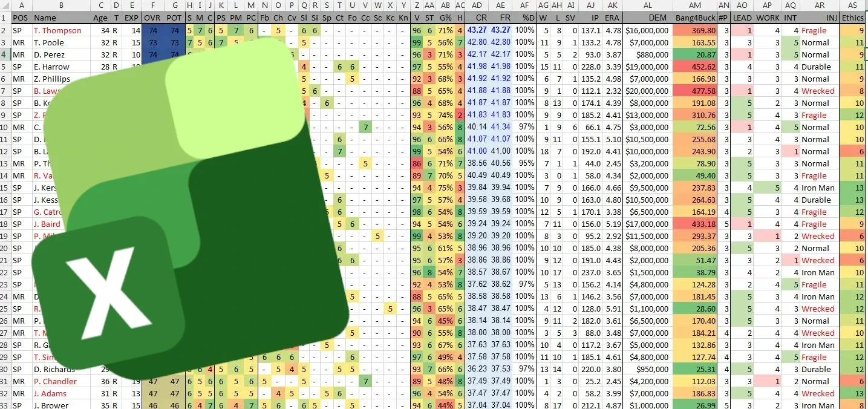Image resolution: width=868 pixels, height=409 pixels.
Task: Select the J. Baird name cell
Action: (61, 224)
